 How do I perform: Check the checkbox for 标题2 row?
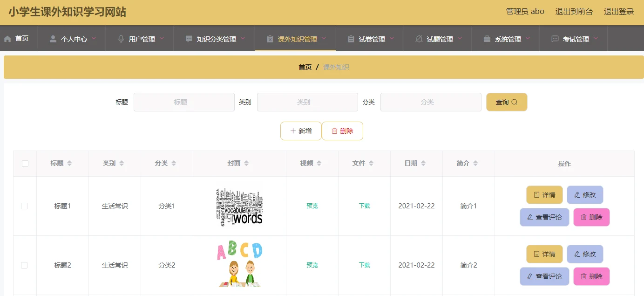pyautogui.click(x=24, y=265)
